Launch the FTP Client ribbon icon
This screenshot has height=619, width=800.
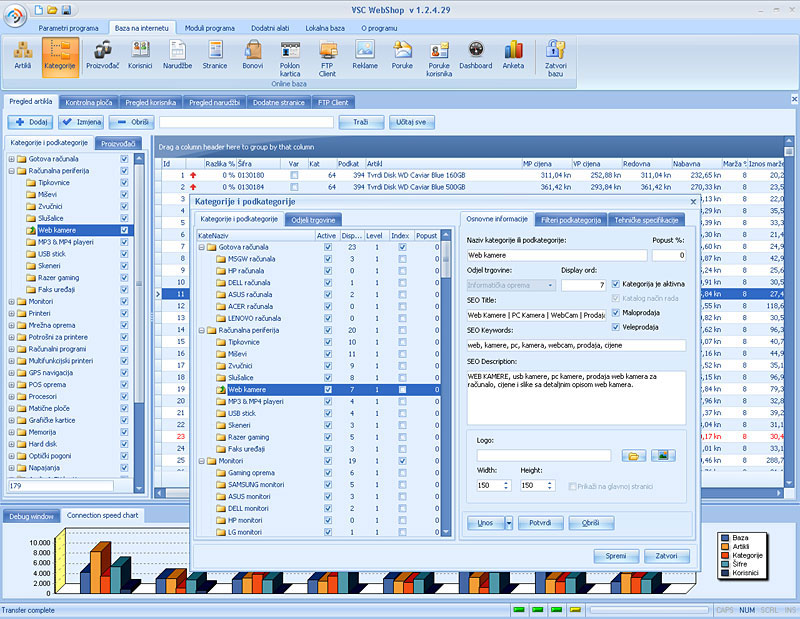[x=327, y=59]
